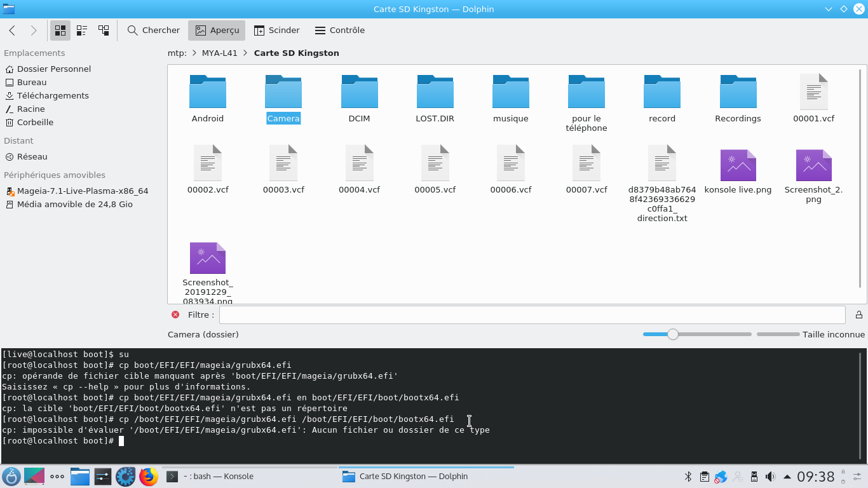This screenshot has height=488, width=868.
Task: Open the network connections tray icon
Action: [721, 477]
